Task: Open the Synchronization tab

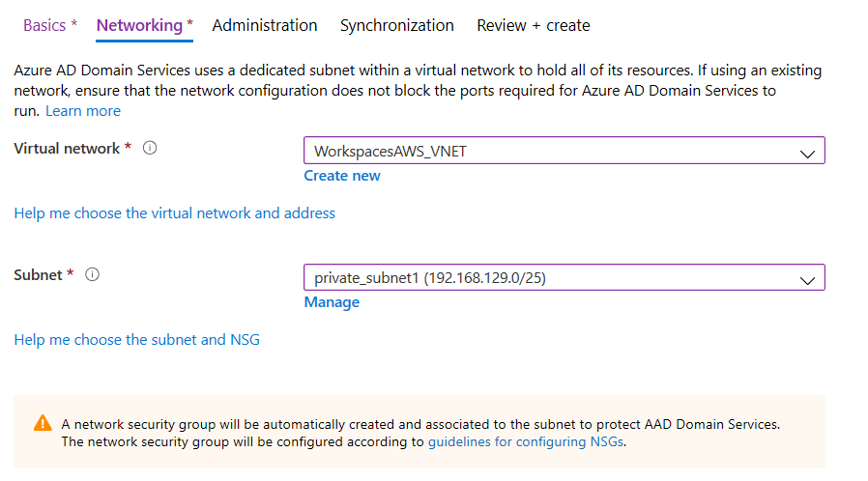Action: tap(396, 25)
